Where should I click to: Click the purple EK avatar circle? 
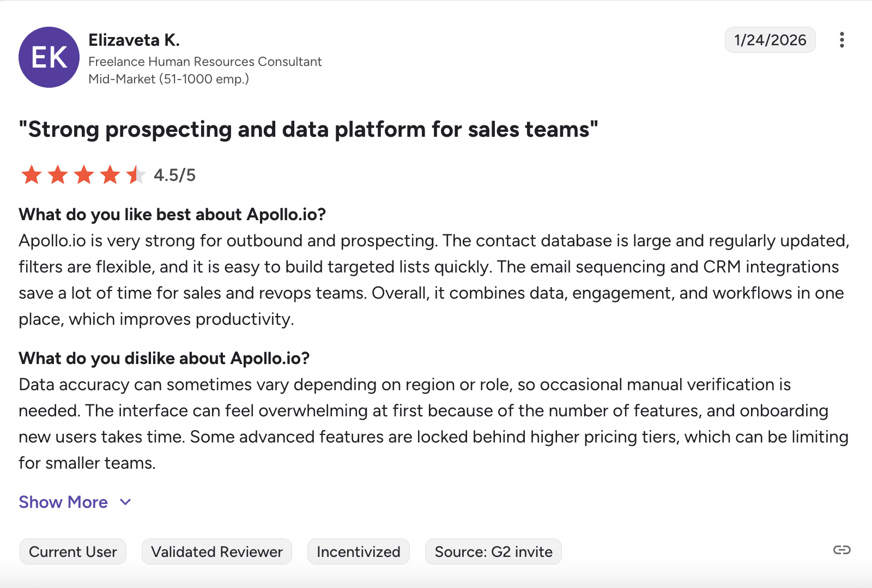pyautogui.click(x=49, y=57)
